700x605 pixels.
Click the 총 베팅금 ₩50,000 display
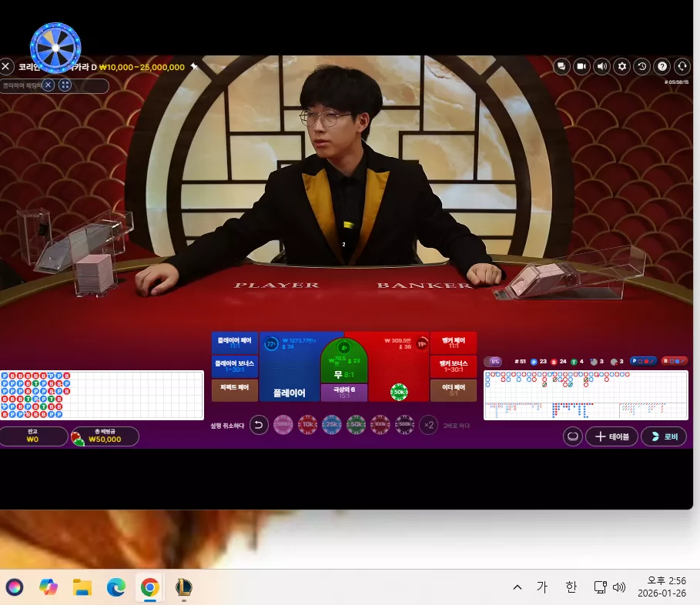click(106, 436)
